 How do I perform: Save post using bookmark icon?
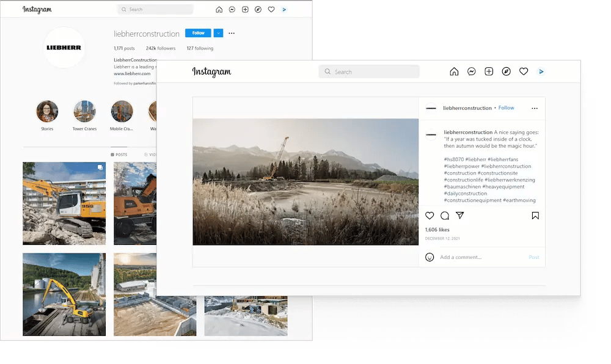pos(535,216)
